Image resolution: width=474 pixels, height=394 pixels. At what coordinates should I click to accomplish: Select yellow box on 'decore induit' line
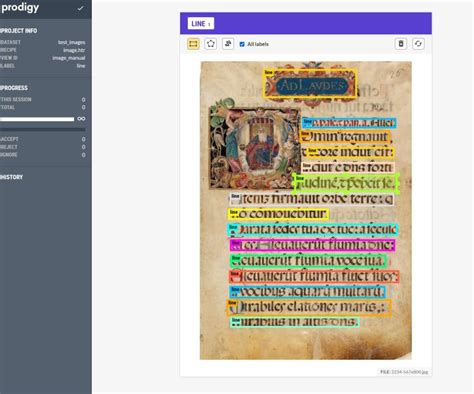coord(351,153)
